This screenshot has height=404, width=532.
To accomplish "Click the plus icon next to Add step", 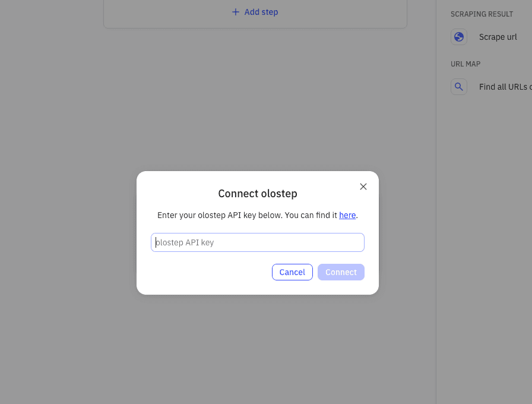I will point(235,12).
